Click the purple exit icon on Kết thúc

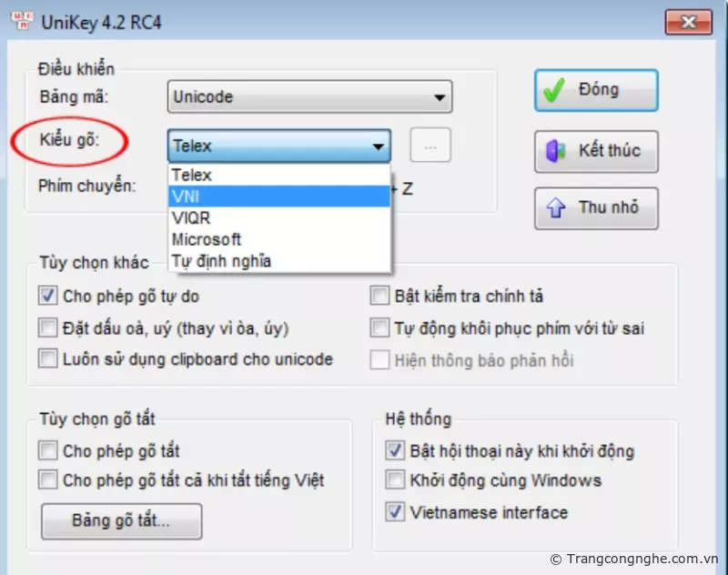pos(555,151)
